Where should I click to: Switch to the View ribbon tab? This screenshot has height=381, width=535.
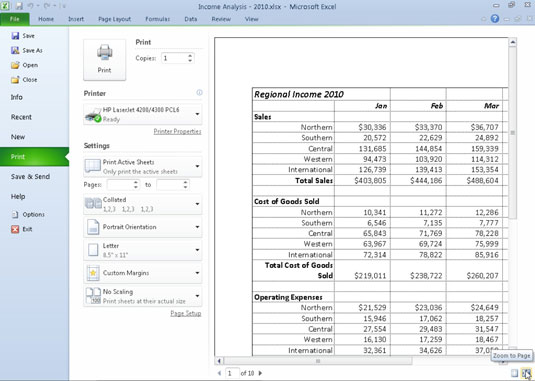(251, 19)
